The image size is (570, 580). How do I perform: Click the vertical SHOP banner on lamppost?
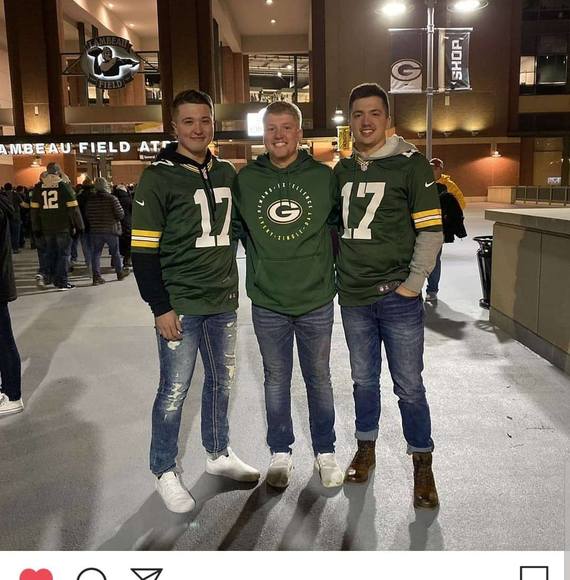pyautogui.click(x=457, y=60)
